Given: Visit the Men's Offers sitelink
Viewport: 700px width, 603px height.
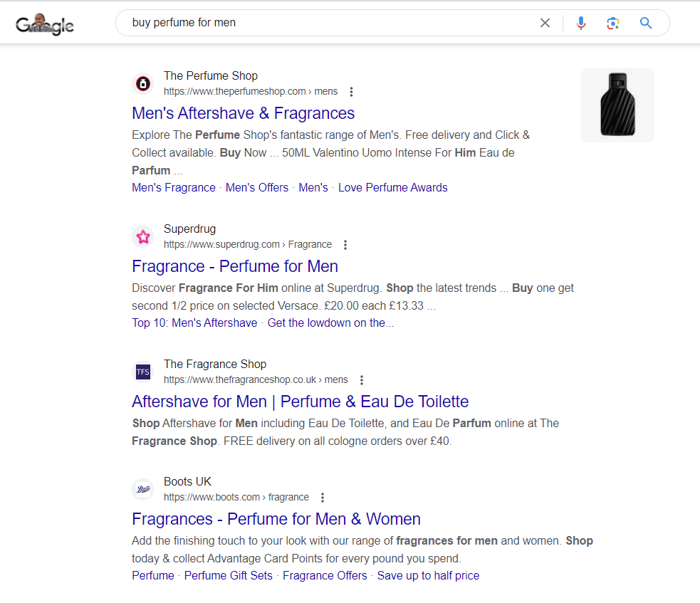Looking at the screenshot, I should tap(256, 187).
